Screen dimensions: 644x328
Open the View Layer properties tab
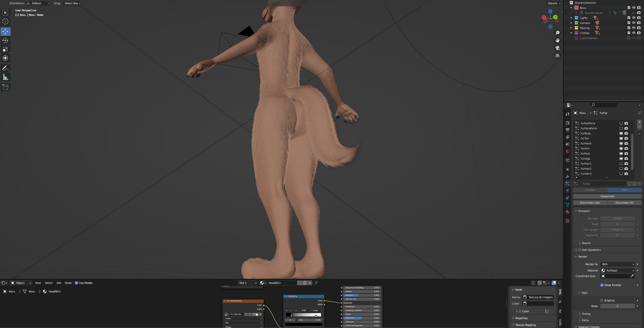point(568,137)
